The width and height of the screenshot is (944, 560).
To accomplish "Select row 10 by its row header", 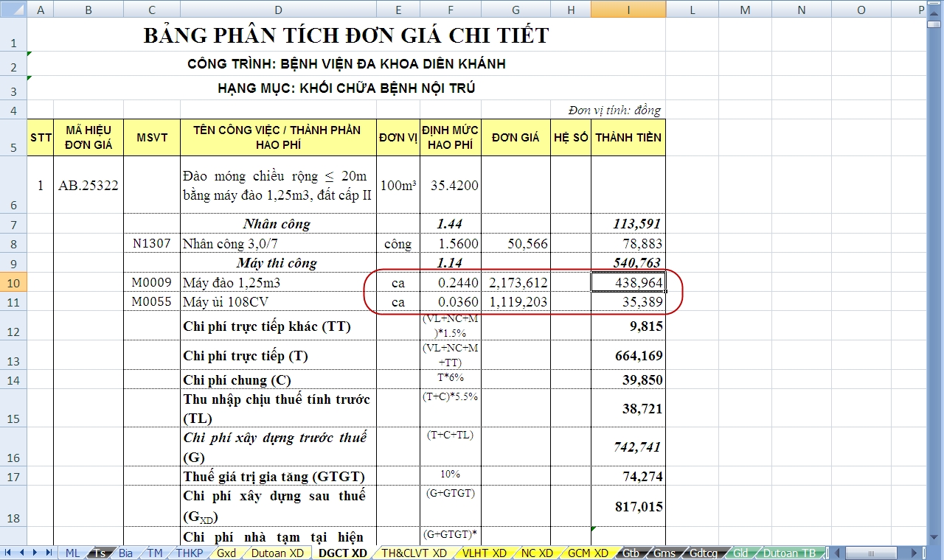I will coord(13,282).
